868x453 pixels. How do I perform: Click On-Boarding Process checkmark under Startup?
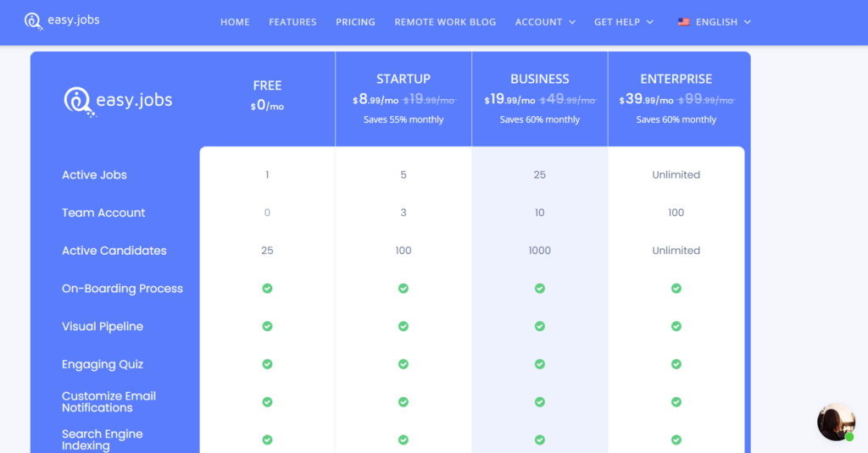coord(403,288)
